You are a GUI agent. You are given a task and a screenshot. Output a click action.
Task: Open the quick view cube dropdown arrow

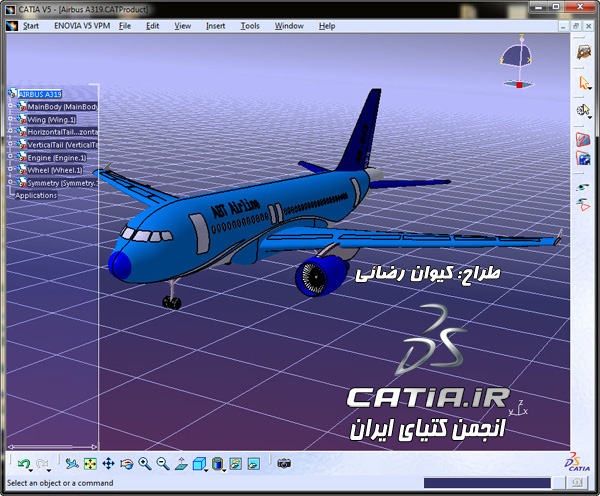[206, 470]
